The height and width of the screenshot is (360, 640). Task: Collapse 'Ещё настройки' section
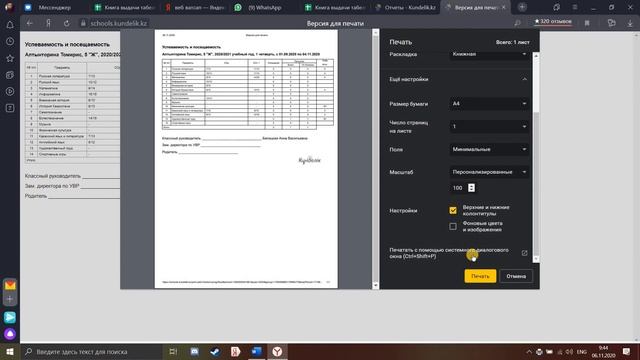tap(524, 79)
